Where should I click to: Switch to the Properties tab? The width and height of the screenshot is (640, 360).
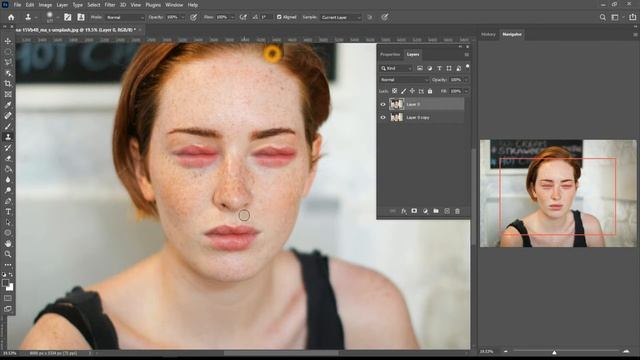pos(390,54)
